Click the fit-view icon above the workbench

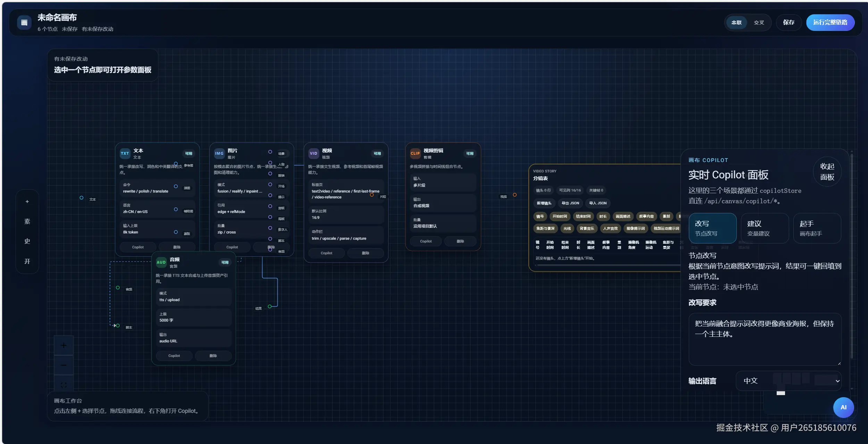pos(64,384)
